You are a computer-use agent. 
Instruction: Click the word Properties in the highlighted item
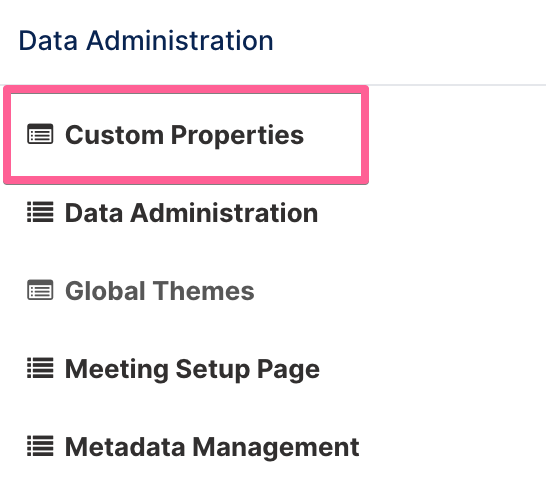(237, 136)
